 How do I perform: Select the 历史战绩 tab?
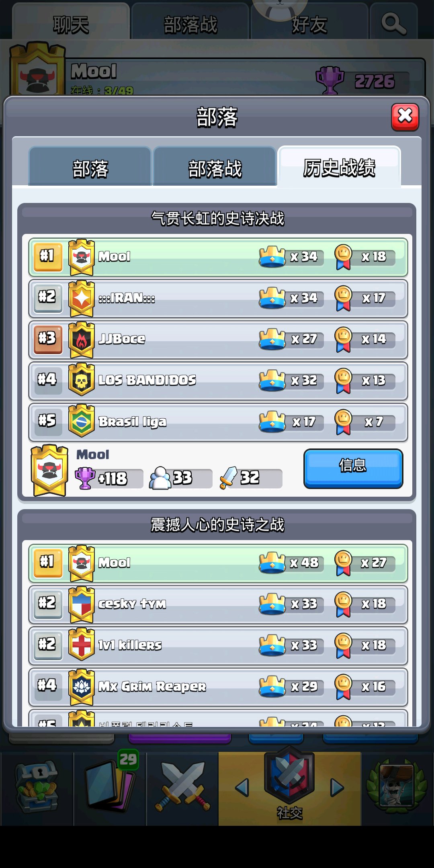point(339,167)
